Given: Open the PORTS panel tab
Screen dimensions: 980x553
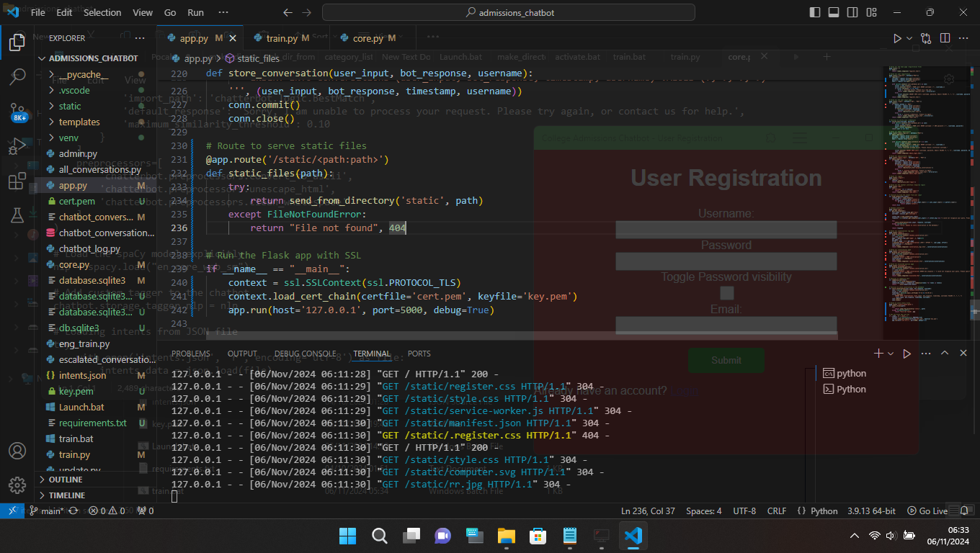Looking at the screenshot, I should click(x=419, y=354).
